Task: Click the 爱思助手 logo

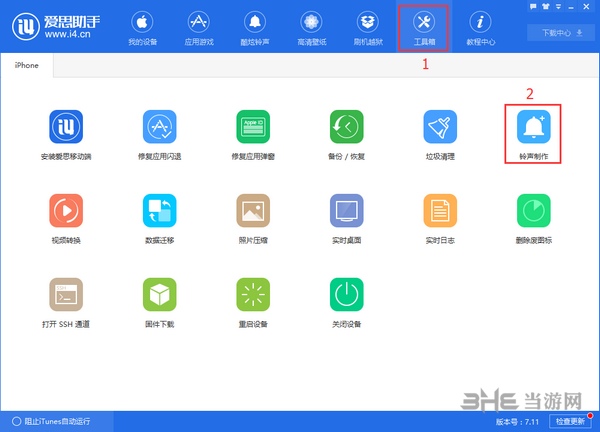Action: (56, 26)
